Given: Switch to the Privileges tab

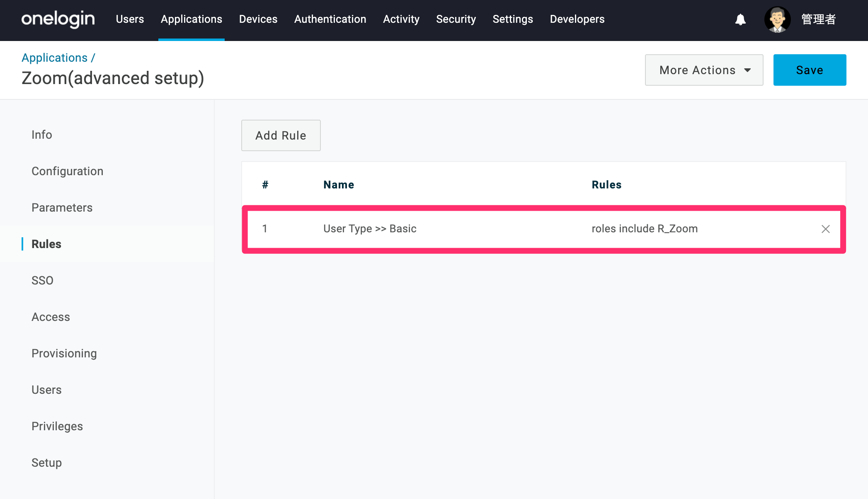Looking at the screenshot, I should tap(57, 426).
